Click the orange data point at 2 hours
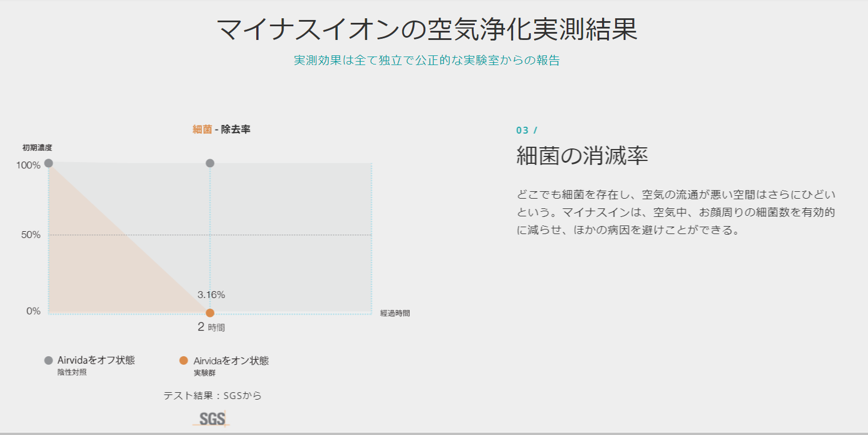The width and height of the screenshot is (868, 435). tap(210, 313)
